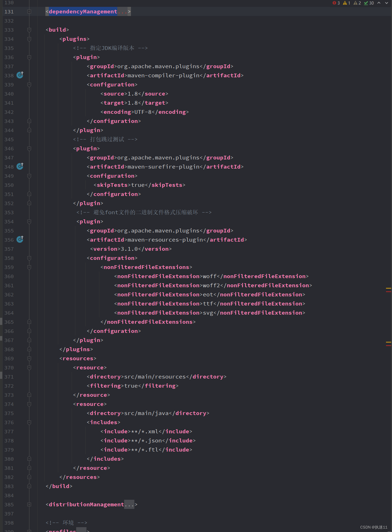Collapse the configuration fold on line 339
Viewport: 392px width, 532px height.
click(x=29, y=85)
